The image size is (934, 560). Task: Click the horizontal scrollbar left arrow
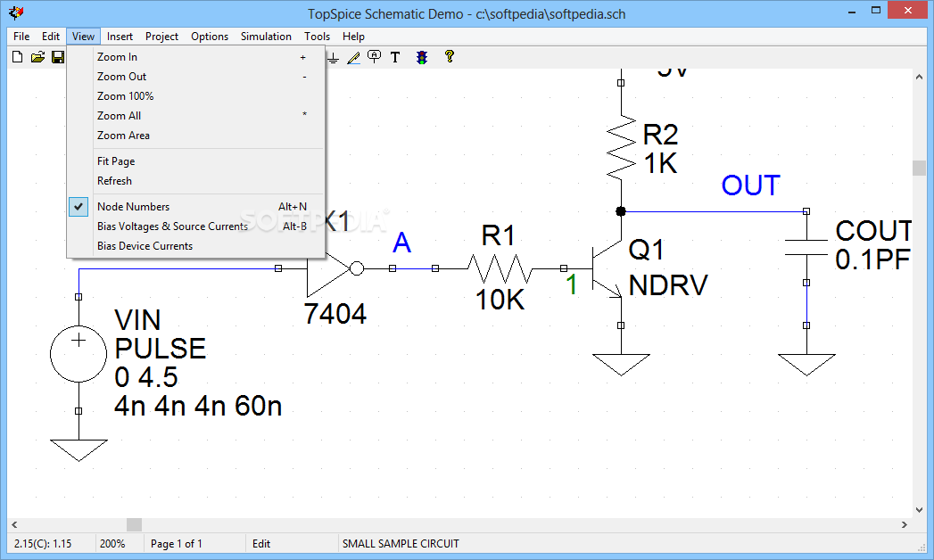(14, 525)
